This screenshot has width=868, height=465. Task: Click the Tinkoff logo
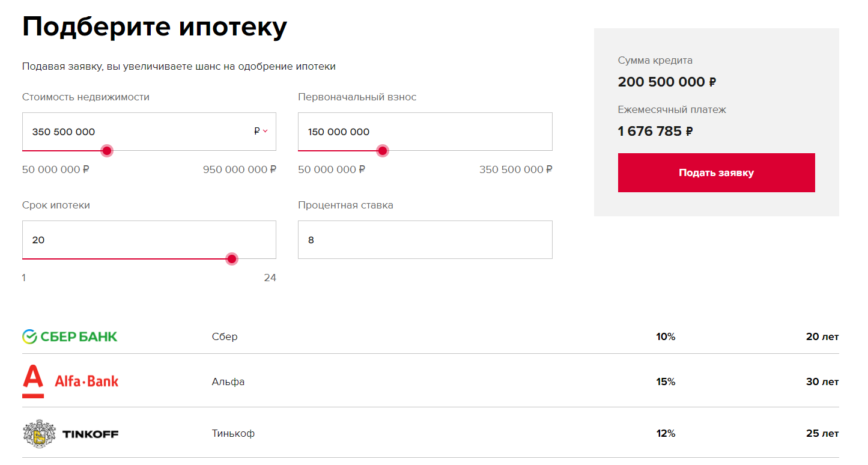[70, 433]
